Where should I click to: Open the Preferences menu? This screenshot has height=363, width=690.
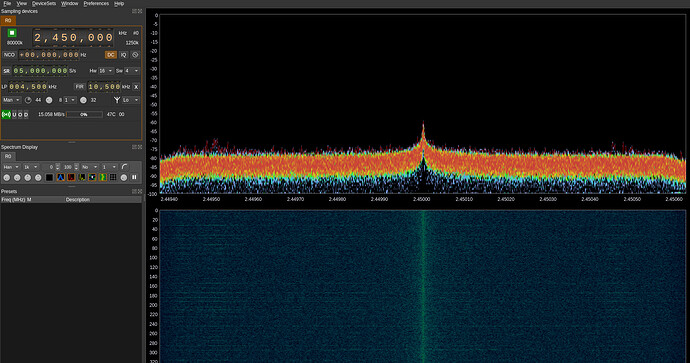[96, 4]
